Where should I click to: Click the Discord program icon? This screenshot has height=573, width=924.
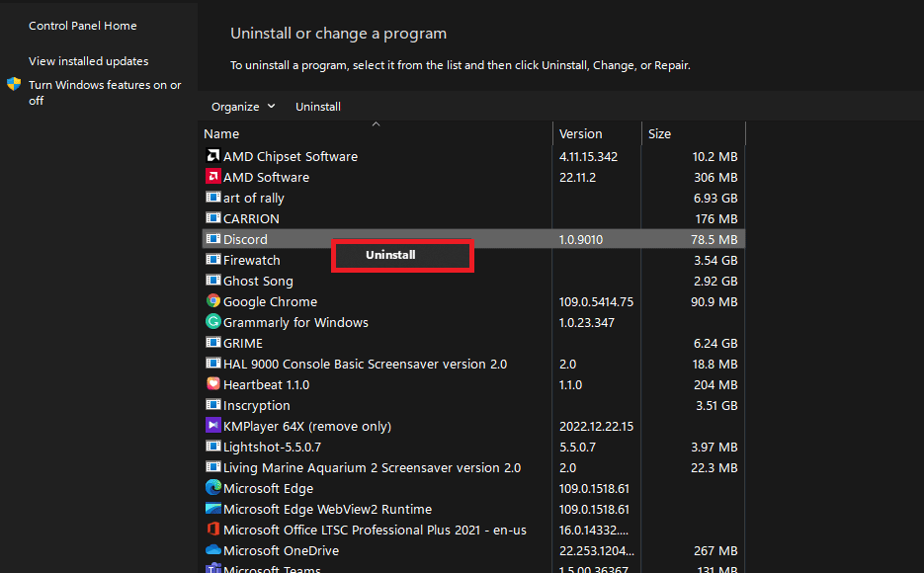(212, 238)
